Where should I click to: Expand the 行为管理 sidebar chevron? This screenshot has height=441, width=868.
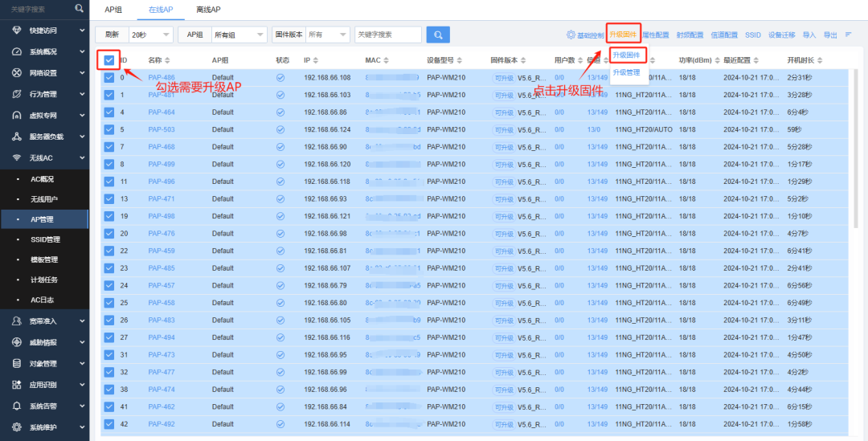point(82,94)
